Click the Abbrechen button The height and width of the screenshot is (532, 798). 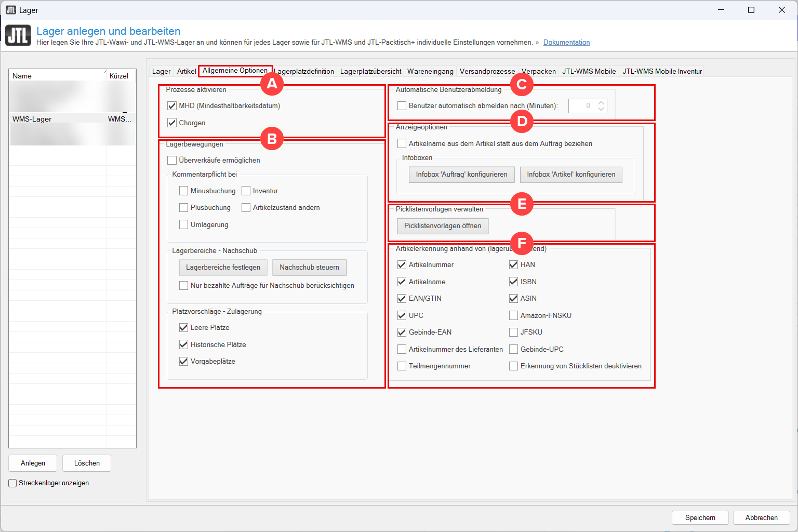point(762,518)
